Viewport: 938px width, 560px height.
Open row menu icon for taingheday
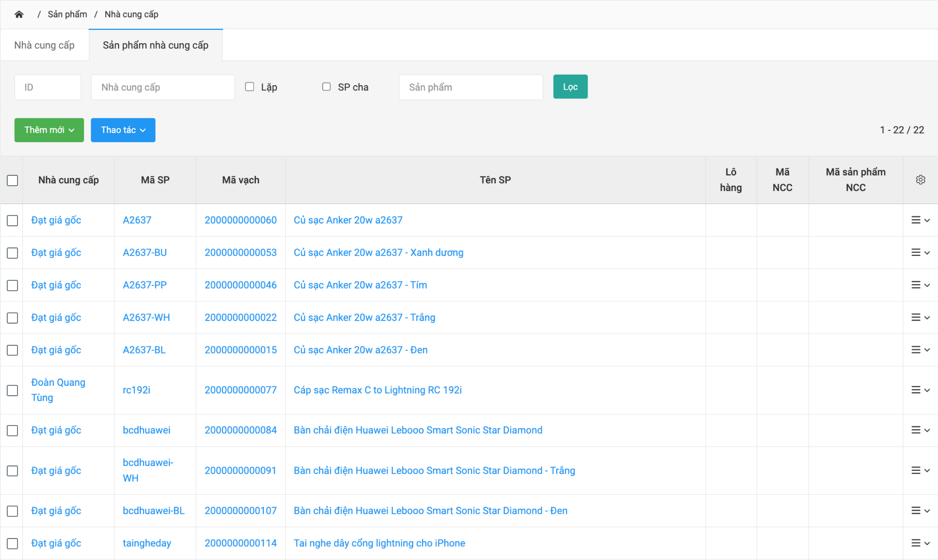(x=920, y=543)
